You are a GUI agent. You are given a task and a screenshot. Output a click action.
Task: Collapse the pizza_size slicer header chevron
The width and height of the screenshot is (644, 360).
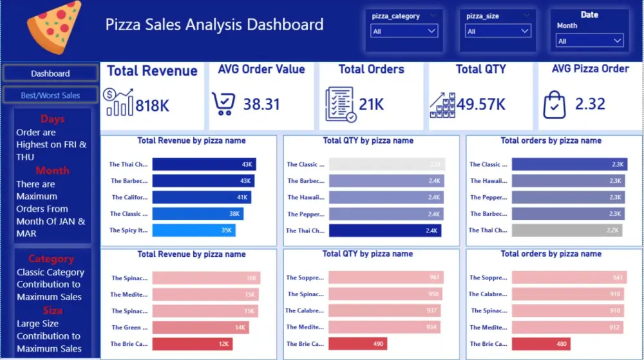[526, 15]
